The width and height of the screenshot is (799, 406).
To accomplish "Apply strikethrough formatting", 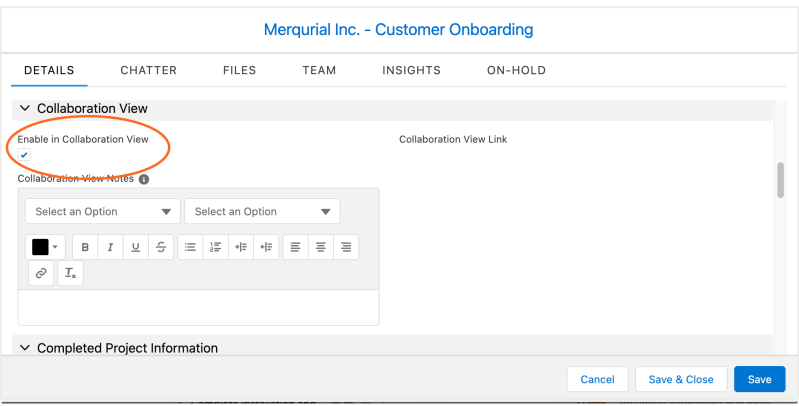I will click(x=161, y=247).
